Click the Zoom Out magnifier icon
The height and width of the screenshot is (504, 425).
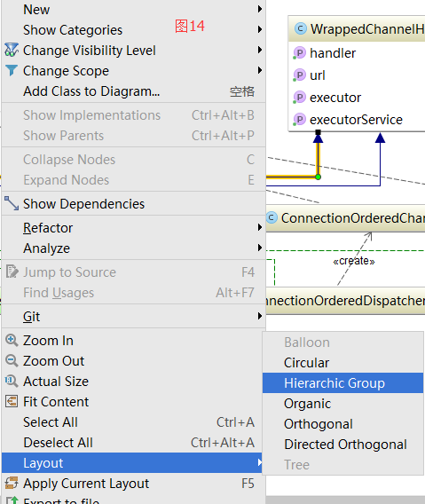coord(12,360)
